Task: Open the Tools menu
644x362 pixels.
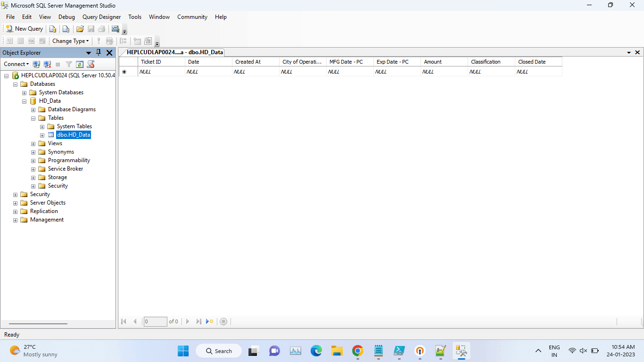Action: 135,17
